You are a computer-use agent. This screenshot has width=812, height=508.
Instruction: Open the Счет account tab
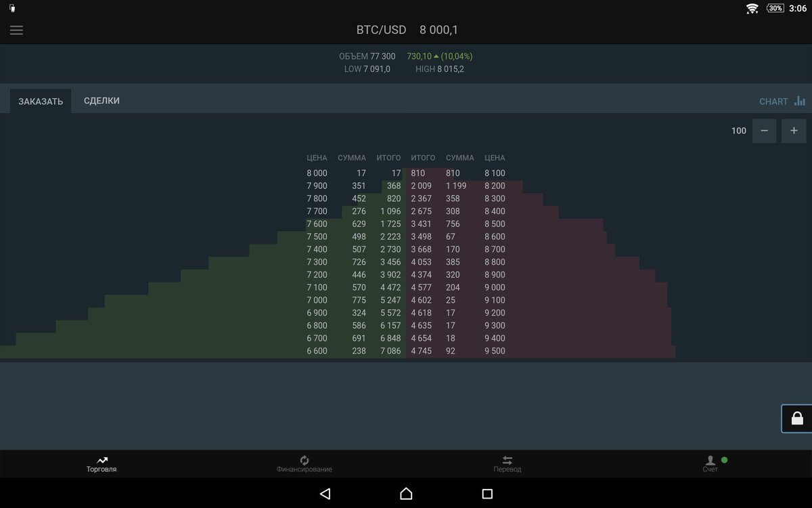[x=710, y=464]
